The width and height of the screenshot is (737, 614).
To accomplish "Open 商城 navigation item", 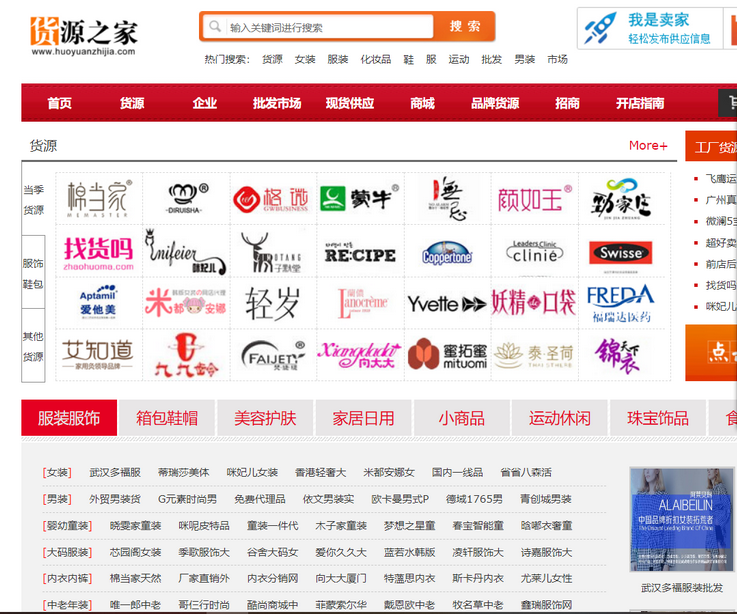I will coord(422,103).
